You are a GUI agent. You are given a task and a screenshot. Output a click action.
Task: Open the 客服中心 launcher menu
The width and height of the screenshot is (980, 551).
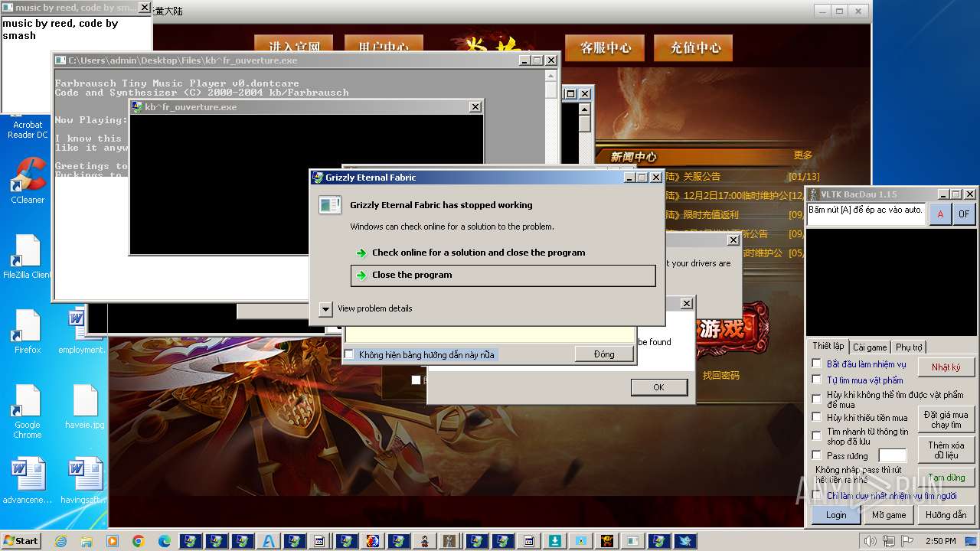605,47
